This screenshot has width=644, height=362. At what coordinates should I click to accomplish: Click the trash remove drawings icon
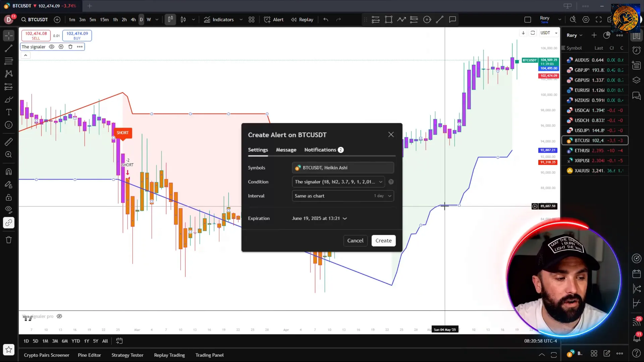click(x=9, y=240)
